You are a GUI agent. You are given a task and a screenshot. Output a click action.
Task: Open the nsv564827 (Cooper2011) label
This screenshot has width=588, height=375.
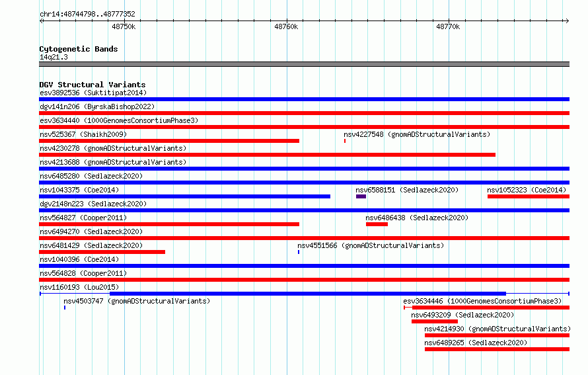coord(83,218)
